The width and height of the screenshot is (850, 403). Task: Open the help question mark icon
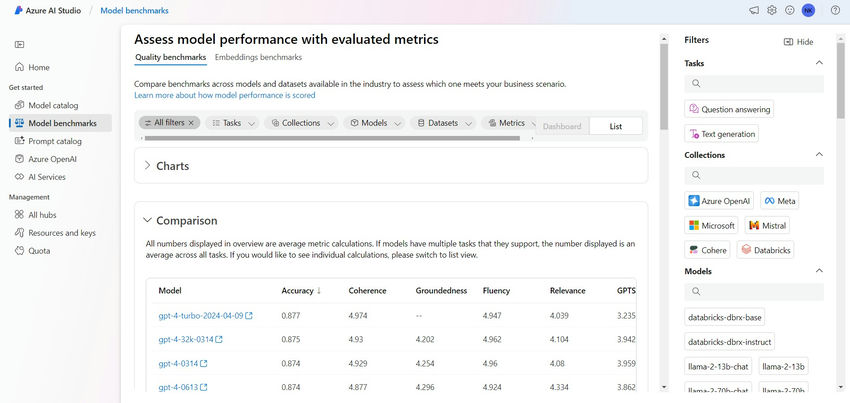(835, 10)
